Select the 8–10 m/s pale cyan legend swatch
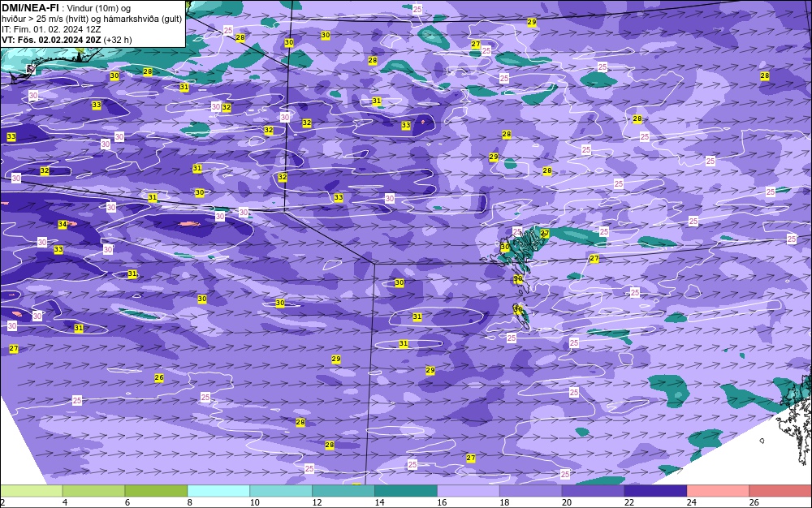This screenshot has width=812, height=508. 218,491
